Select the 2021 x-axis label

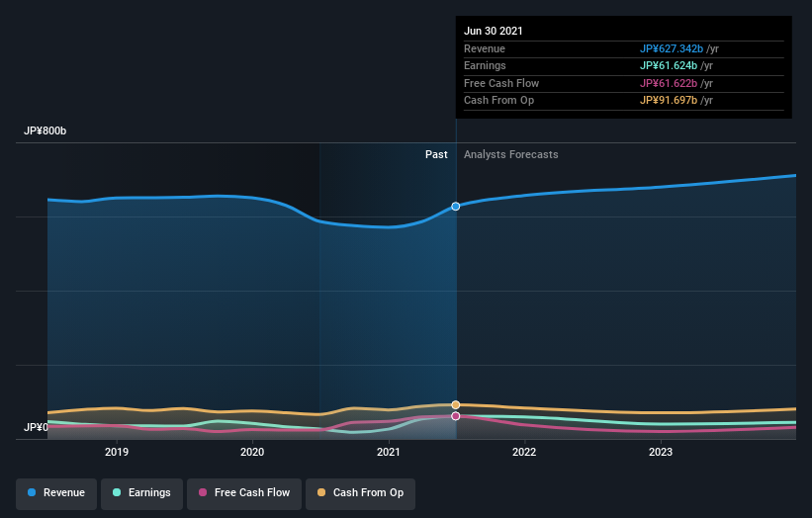click(389, 453)
